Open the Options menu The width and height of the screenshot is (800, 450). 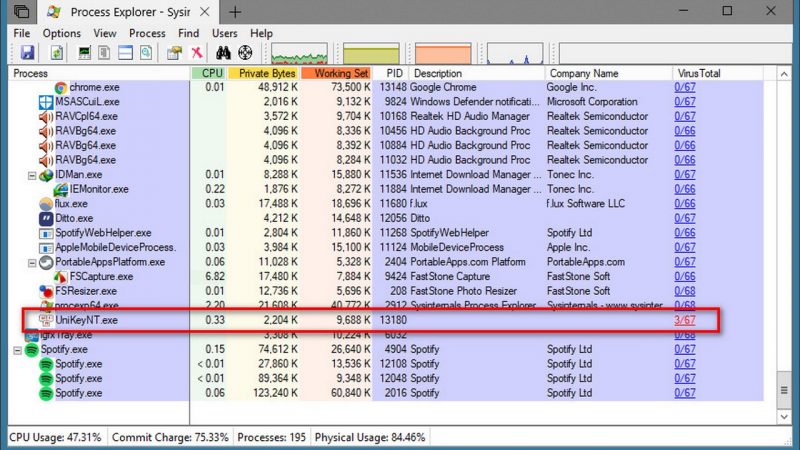(x=62, y=33)
